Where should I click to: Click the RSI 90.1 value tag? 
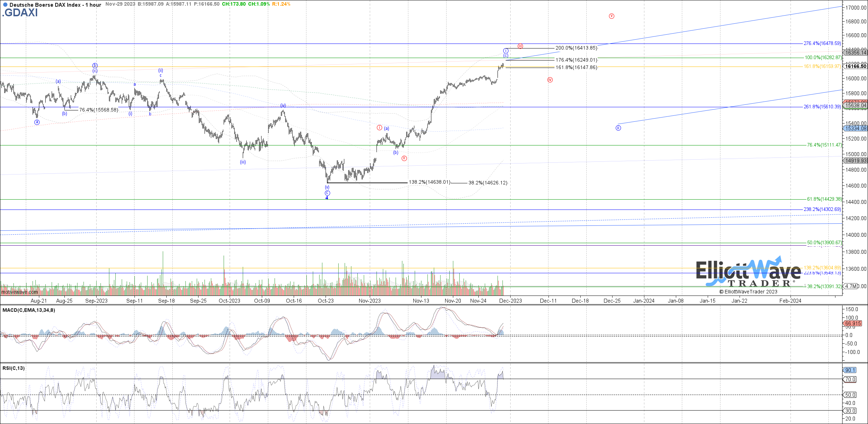pos(850,370)
